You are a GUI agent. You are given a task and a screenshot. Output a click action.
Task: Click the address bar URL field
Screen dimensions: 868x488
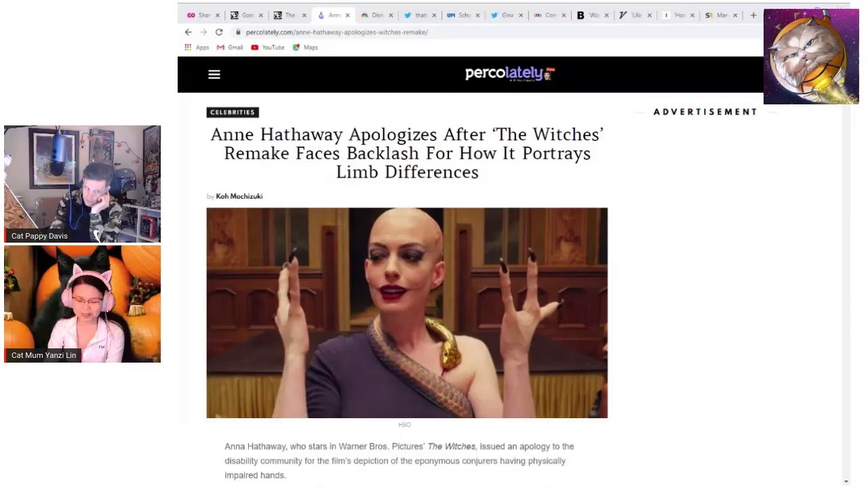point(407,32)
